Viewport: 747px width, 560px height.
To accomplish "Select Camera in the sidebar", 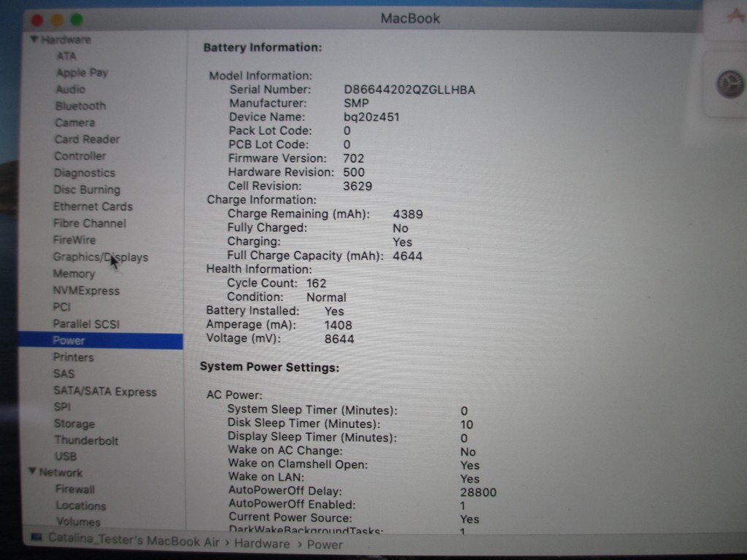I will click(75, 122).
